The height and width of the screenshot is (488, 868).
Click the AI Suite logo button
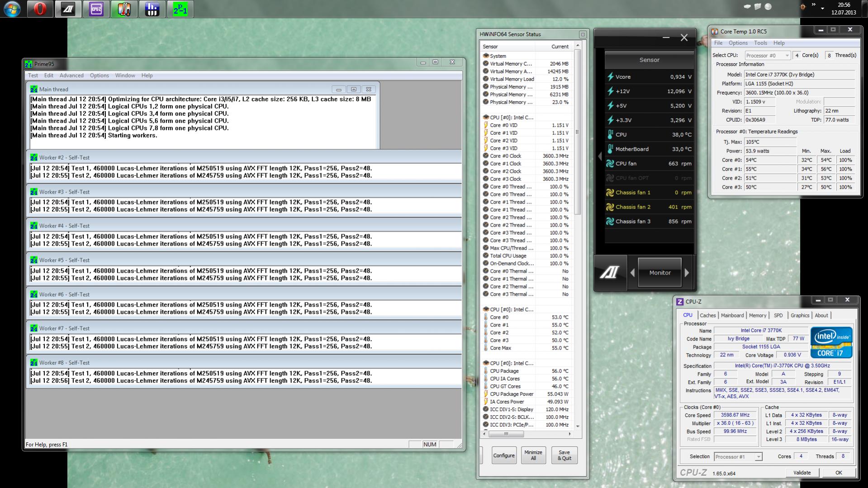[610, 272]
